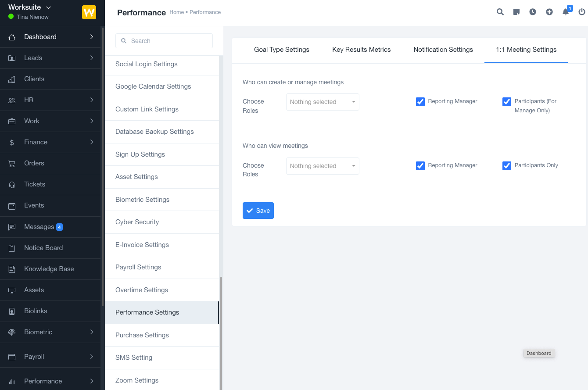Click the settings search input field
588x390 pixels.
[x=164, y=40]
